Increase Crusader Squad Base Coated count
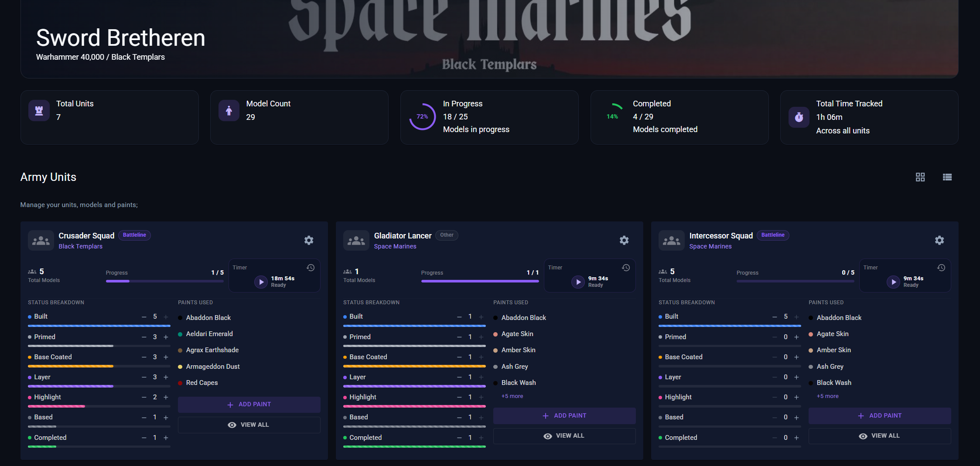Viewport: 980px width, 466px height. 166,357
